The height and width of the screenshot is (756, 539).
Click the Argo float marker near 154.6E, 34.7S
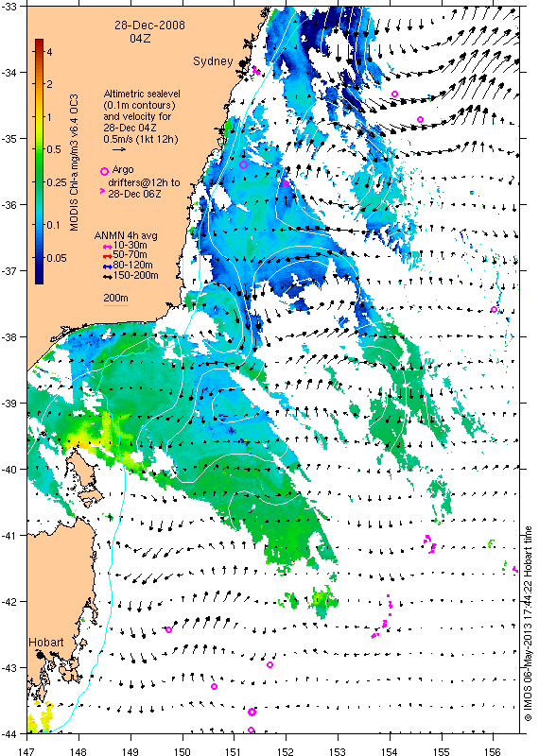(x=420, y=120)
